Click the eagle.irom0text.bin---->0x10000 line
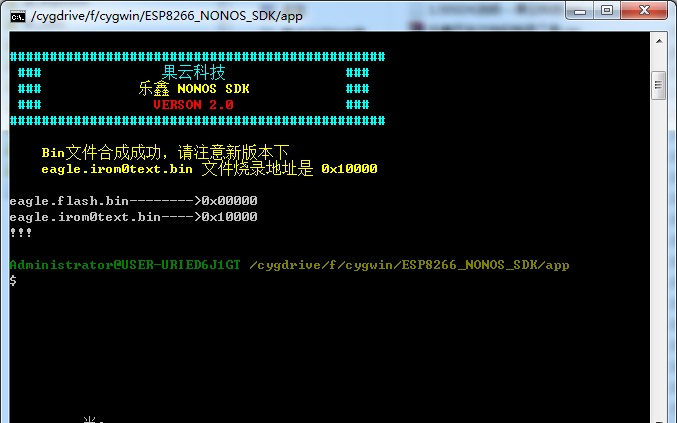The height and width of the screenshot is (423, 677). 133,217
